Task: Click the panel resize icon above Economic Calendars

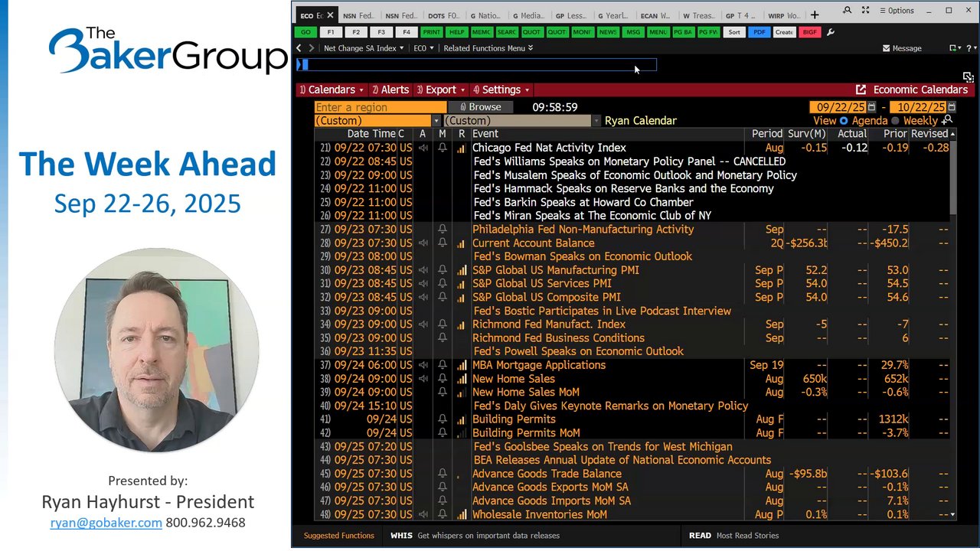Action: pos(969,77)
